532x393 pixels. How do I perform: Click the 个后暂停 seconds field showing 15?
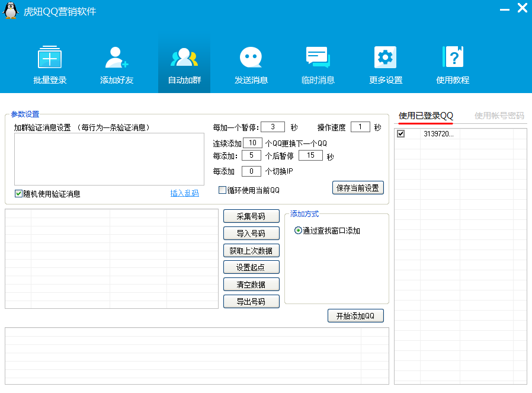[310, 155]
